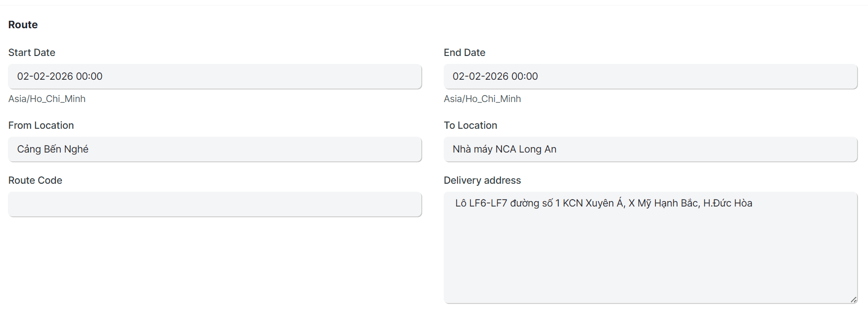Click the To Location label
This screenshot has width=868, height=312.
[470, 125]
